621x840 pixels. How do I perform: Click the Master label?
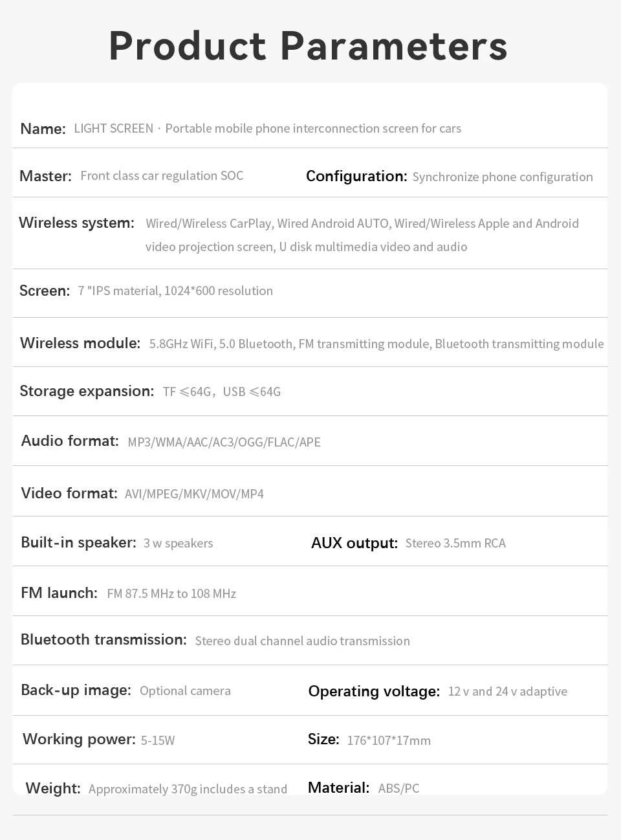[x=45, y=176]
